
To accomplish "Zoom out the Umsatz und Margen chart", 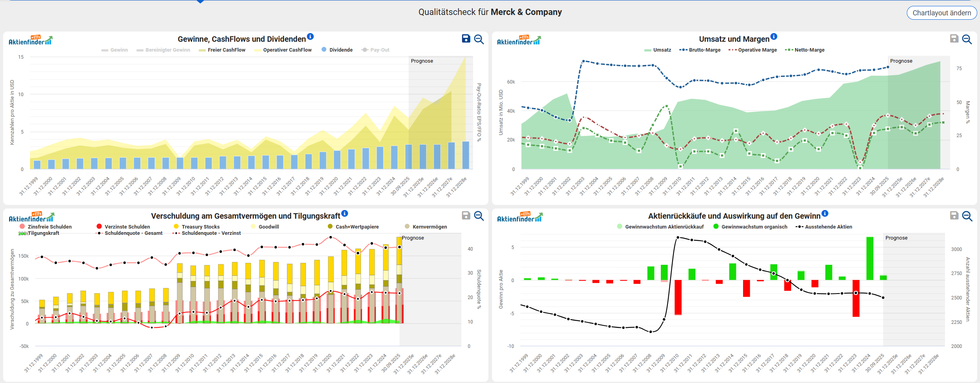I will click(967, 39).
